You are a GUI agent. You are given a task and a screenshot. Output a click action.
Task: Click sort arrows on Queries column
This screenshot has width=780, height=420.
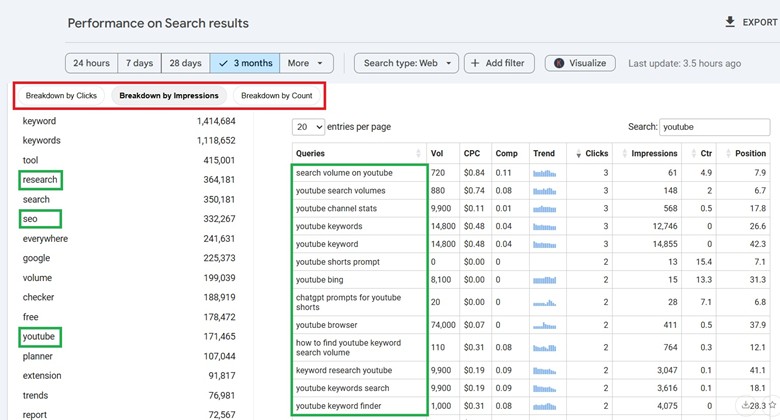click(x=418, y=153)
